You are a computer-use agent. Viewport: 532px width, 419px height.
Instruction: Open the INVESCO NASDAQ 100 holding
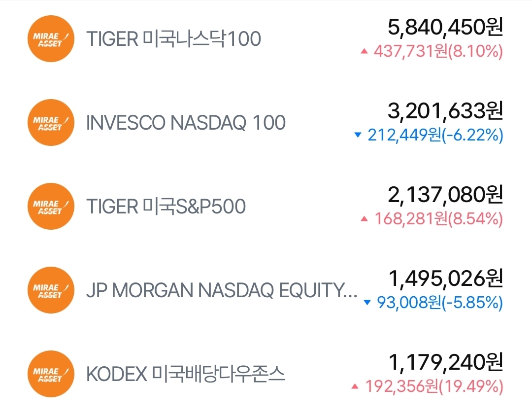[186, 123]
